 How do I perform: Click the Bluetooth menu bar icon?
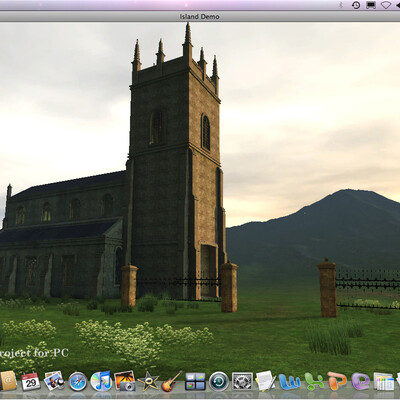341,5
